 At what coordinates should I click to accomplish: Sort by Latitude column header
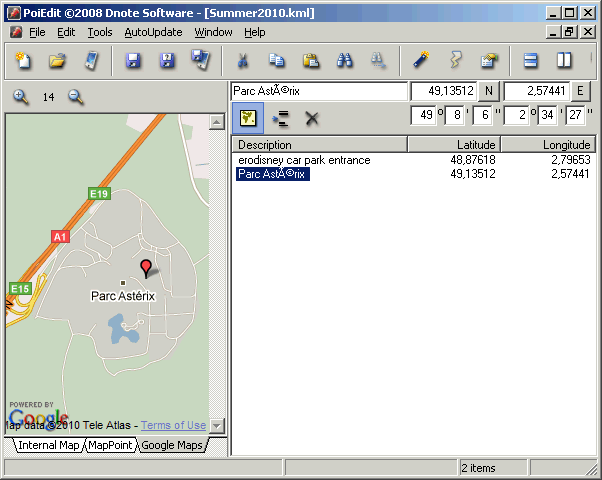pos(454,145)
